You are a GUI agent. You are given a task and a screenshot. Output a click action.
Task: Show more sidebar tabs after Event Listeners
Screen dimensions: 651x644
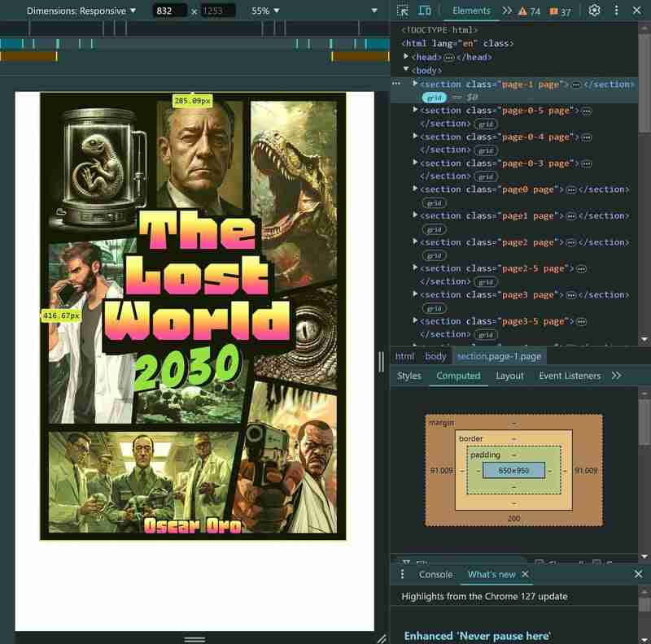click(616, 376)
